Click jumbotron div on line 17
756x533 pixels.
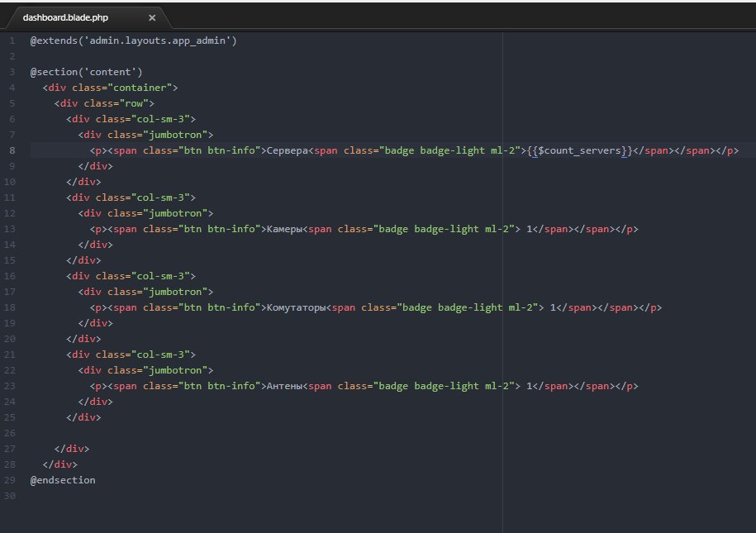(x=145, y=292)
